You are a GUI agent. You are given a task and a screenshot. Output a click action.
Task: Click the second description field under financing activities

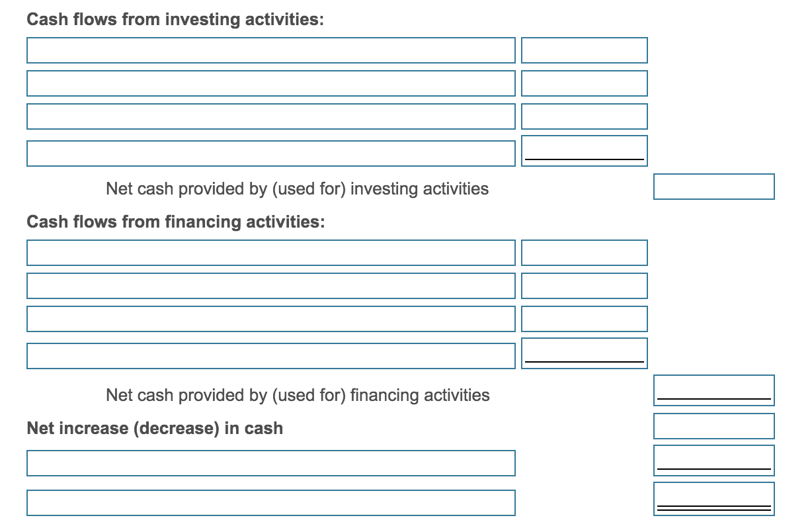point(271,286)
